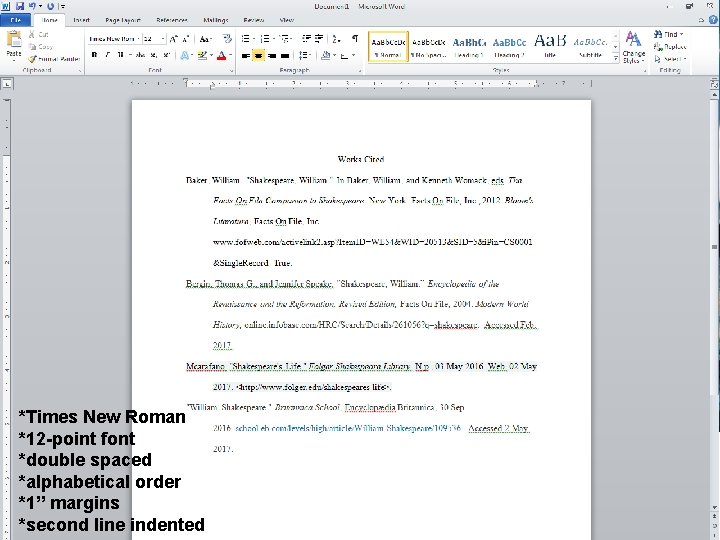Open the File tab
This screenshot has width=720, height=540.
pyautogui.click(x=15, y=20)
